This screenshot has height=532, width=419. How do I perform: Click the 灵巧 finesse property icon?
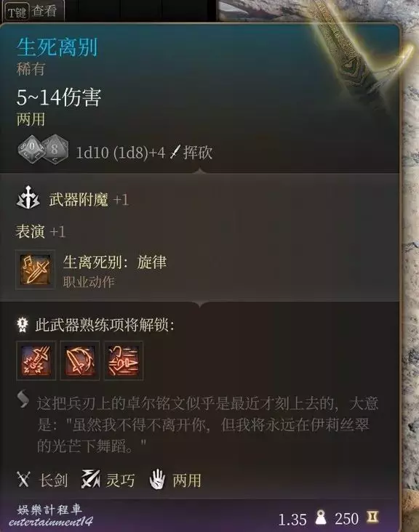click(90, 479)
